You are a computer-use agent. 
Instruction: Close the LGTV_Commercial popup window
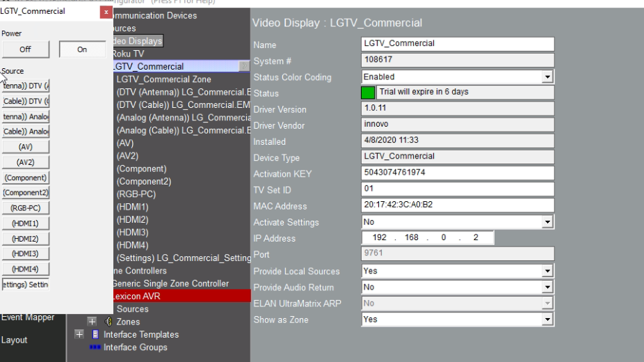pyautogui.click(x=106, y=12)
